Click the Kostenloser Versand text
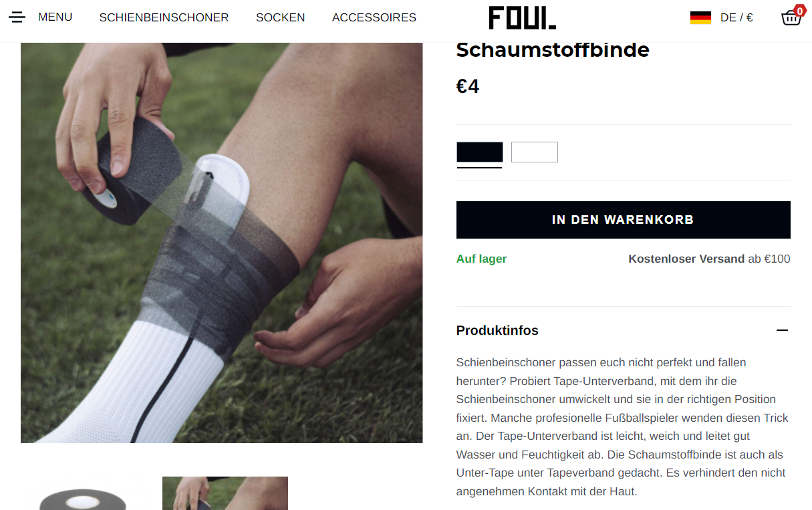812x510 pixels. click(x=686, y=259)
